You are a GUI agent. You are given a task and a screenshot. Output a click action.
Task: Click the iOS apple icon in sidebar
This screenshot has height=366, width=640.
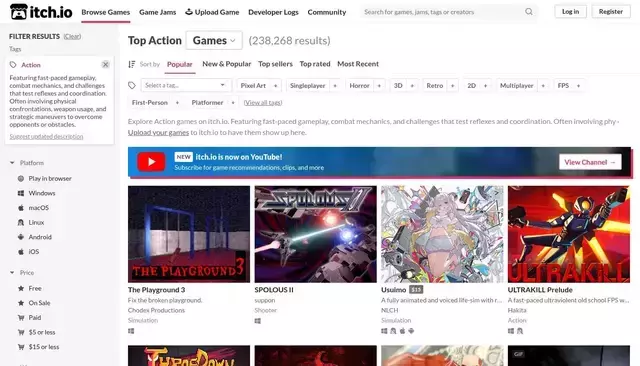21,252
